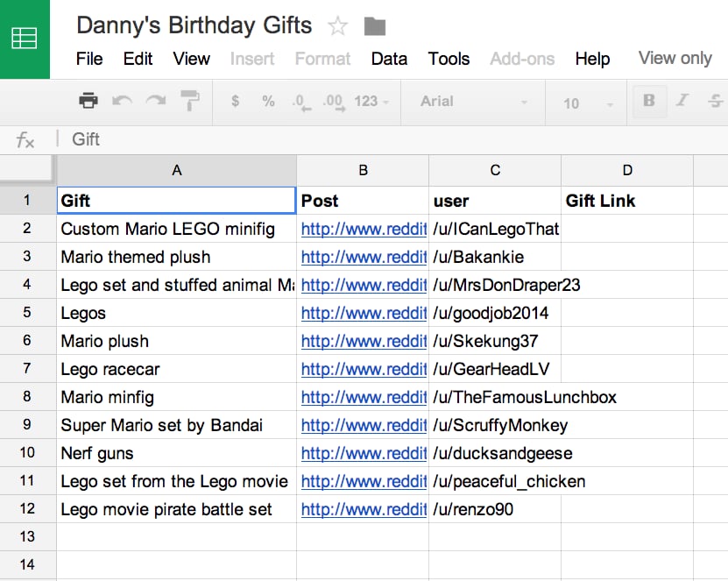The width and height of the screenshot is (728, 581).
Task: Select the Undo icon
Action: [x=124, y=101]
